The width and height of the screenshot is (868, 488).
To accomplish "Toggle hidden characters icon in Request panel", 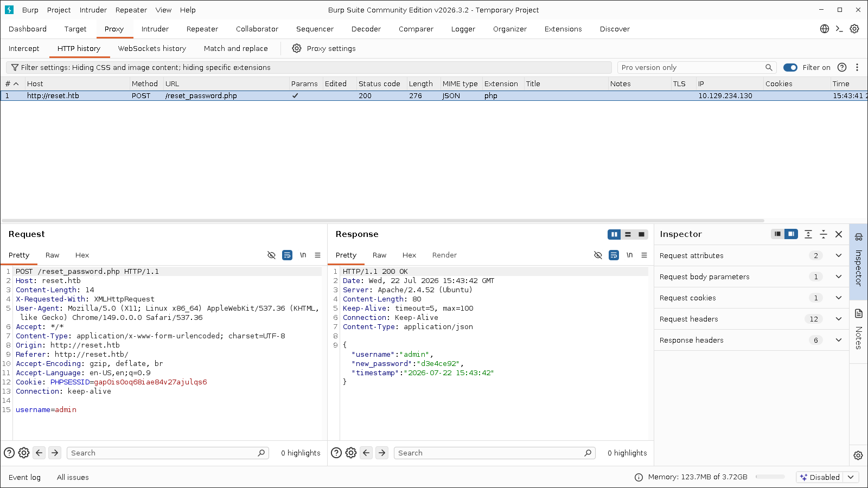I will 272,255.
